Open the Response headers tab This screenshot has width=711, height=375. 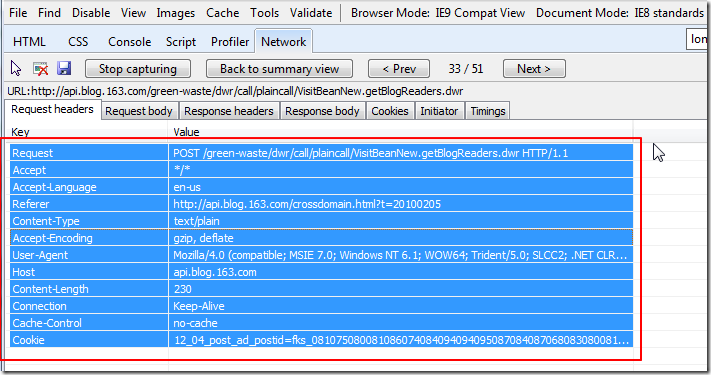tap(229, 111)
